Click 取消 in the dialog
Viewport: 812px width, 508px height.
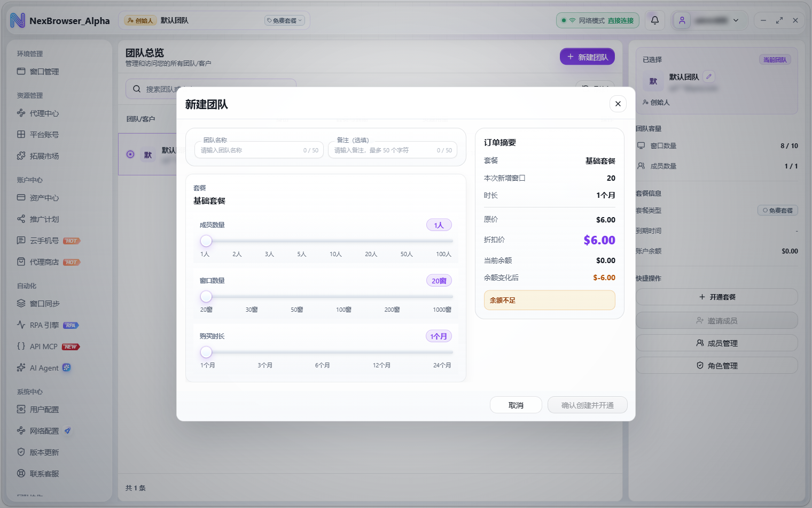point(516,405)
